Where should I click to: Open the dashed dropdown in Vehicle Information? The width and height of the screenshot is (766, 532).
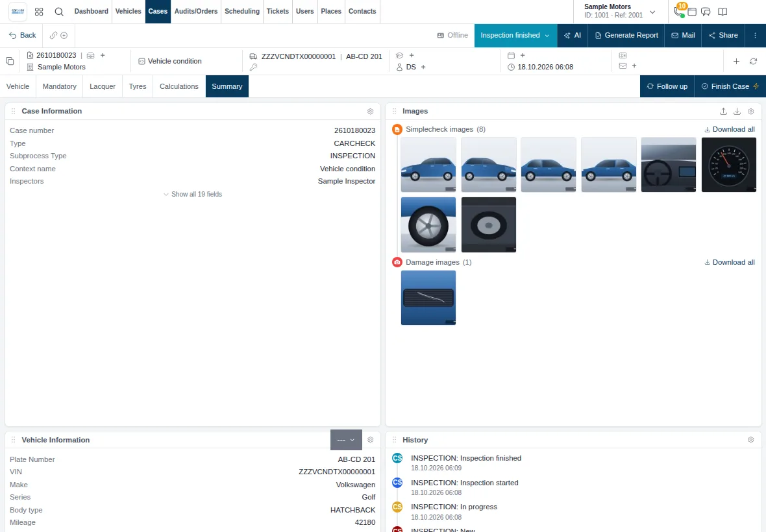tap(346, 440)
